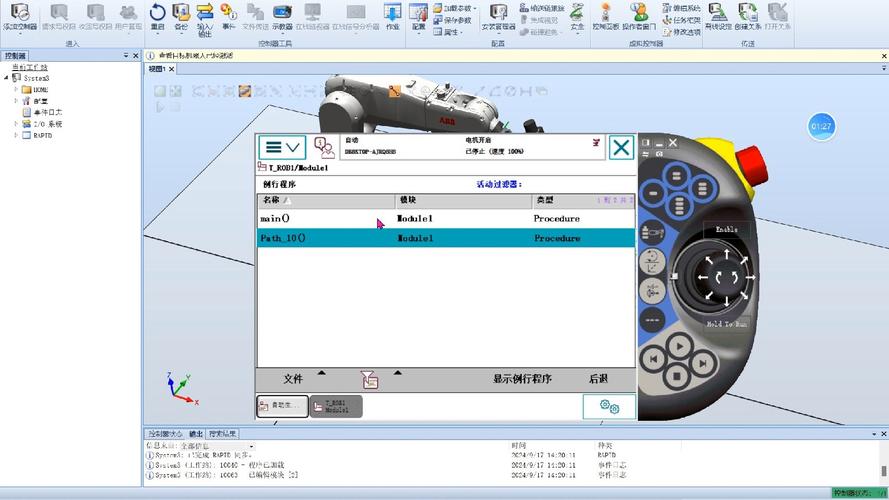Open FlexPendant operator window icon
This screenshot has height=500, width=889.
[x=324, y=147]
